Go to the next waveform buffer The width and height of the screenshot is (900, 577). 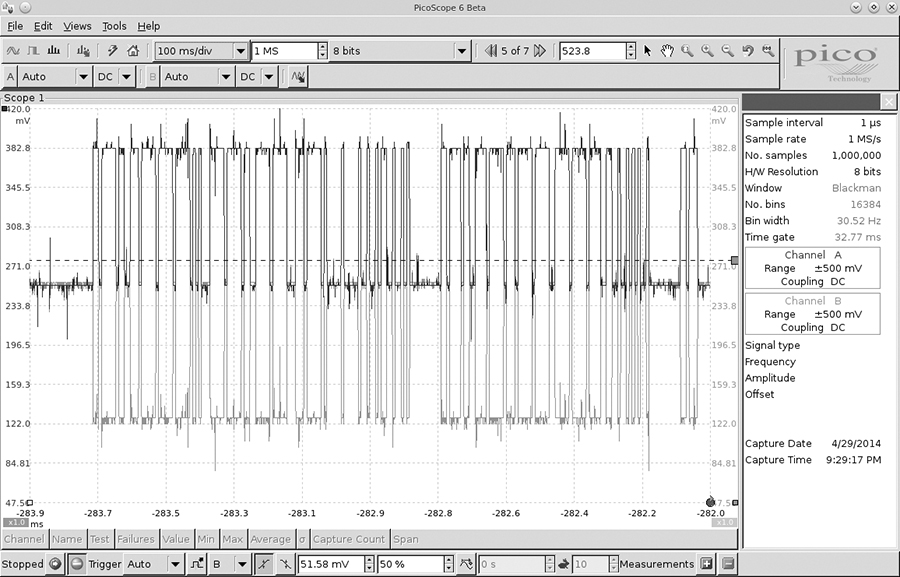click(x=540, y=51)
